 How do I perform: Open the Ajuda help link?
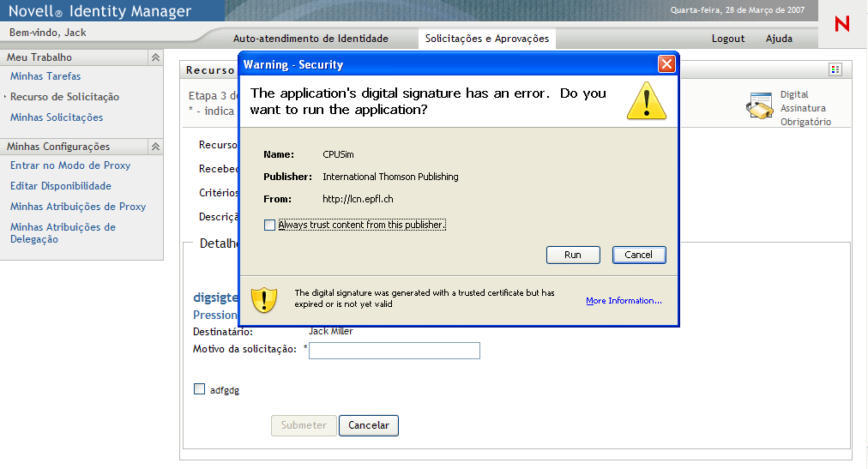coord(779,39)
